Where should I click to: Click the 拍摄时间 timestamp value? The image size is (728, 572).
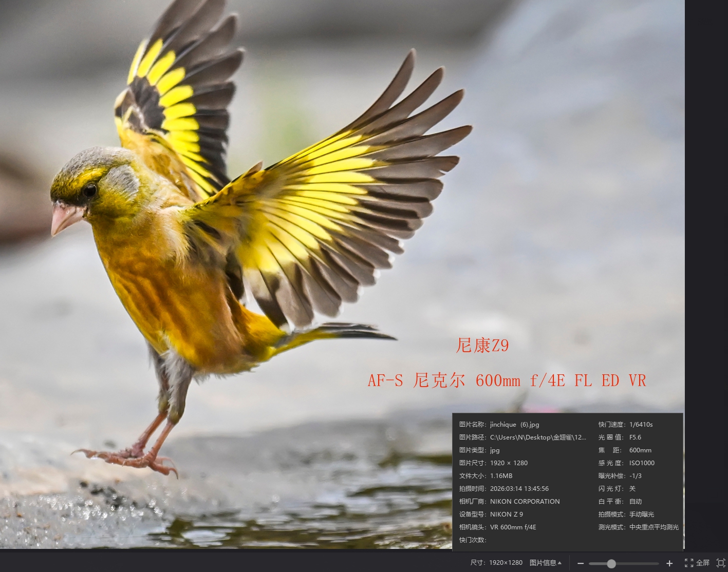(519, 489)
